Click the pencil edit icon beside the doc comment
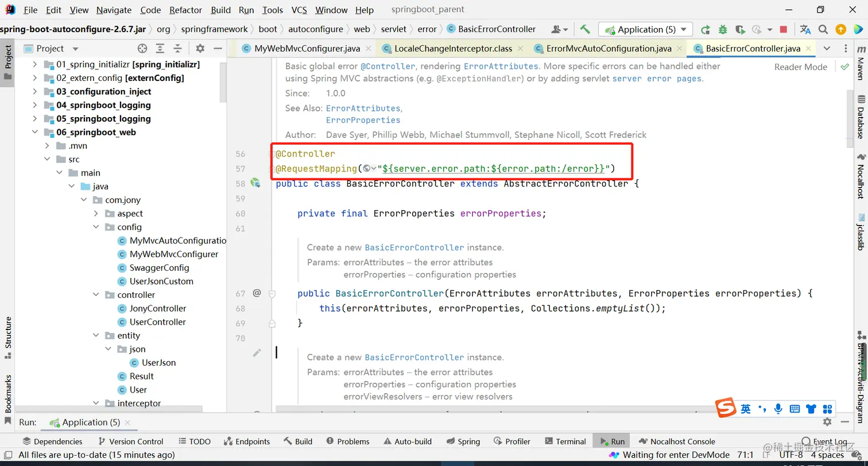868x466 pixels. point(257,353)
